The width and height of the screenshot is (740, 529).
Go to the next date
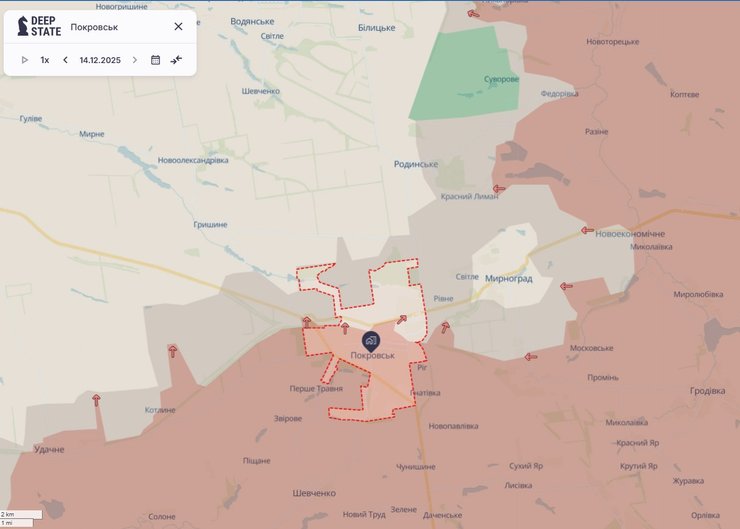(135, 60)
